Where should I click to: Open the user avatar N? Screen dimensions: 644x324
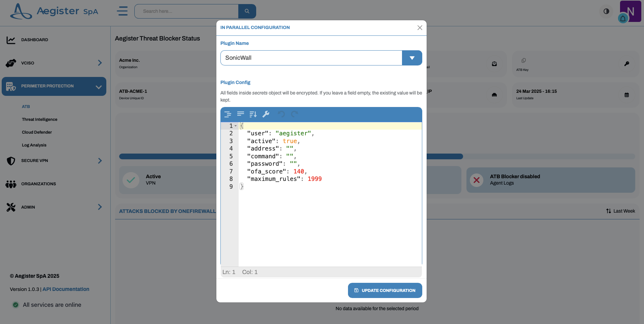coord(630,11)
